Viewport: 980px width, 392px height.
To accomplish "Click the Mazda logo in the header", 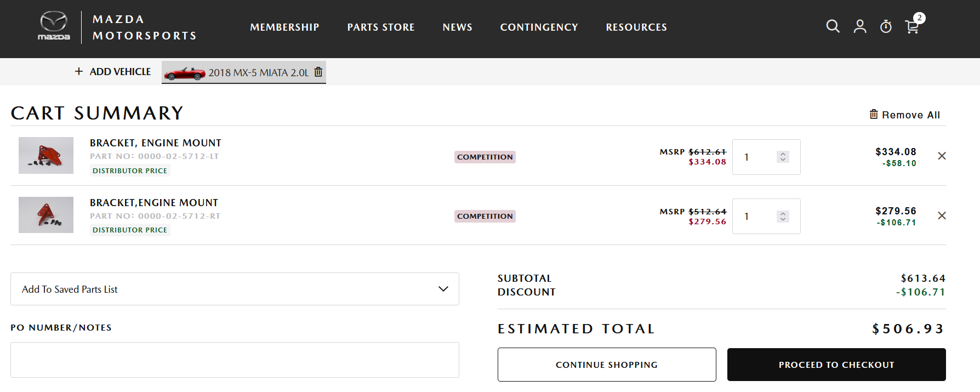I will coord(54,26).
